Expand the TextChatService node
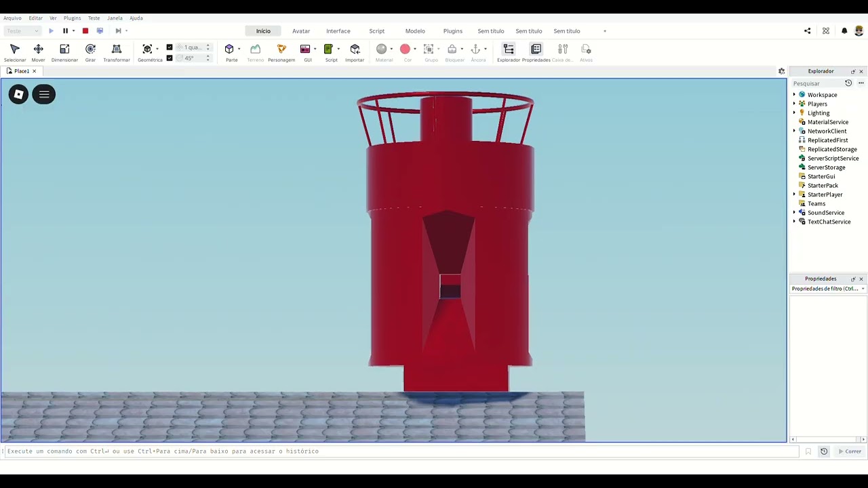Screen dimensions: 868x488 click(794, 222)
